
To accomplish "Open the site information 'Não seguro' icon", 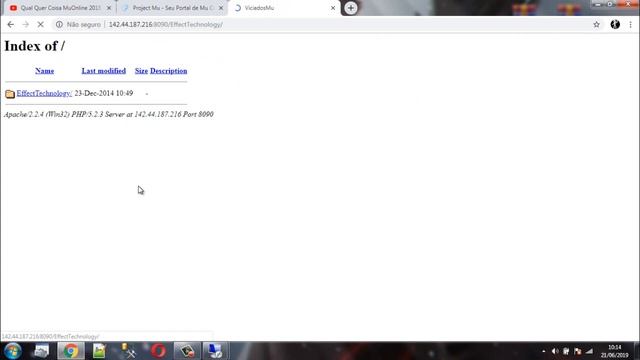I will click(59, 24).
